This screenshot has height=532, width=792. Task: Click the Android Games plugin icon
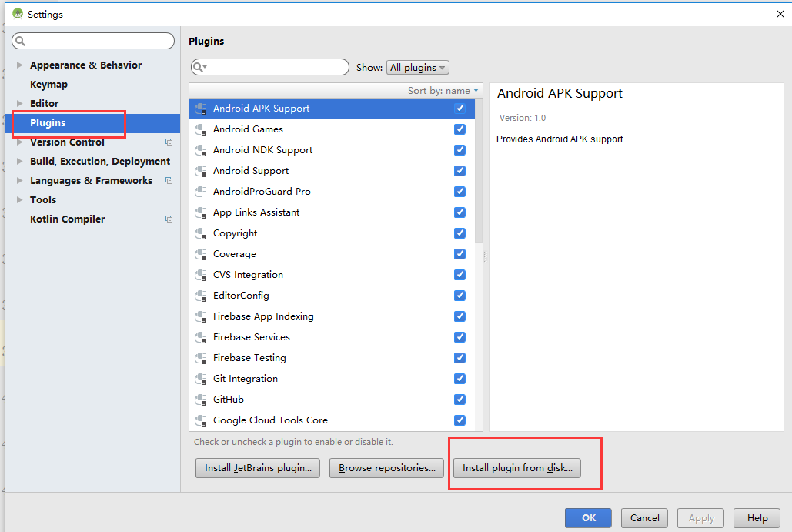coord(201,129)
